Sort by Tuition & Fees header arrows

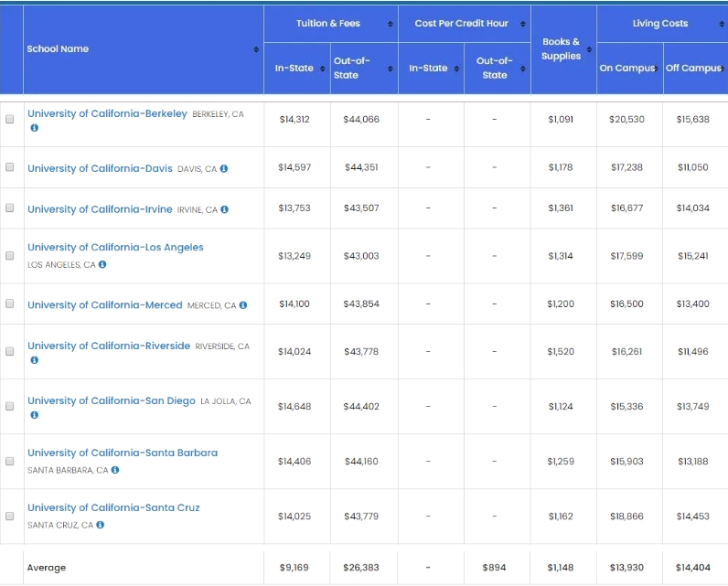[x=390, y=24]
